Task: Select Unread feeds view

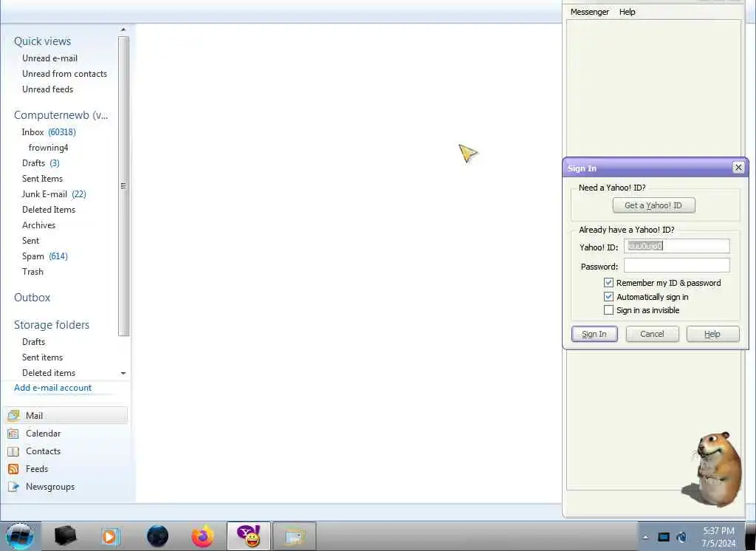Action: pos(48,89)
